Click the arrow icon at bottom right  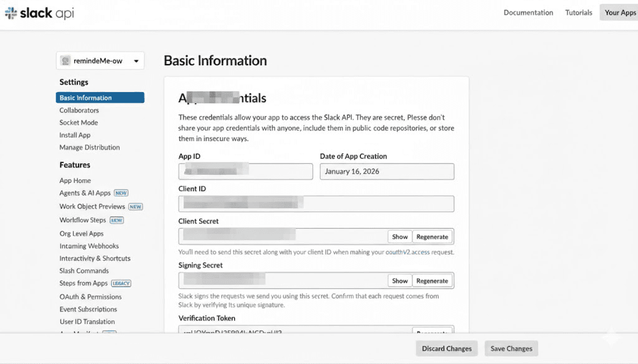point(611,337)
